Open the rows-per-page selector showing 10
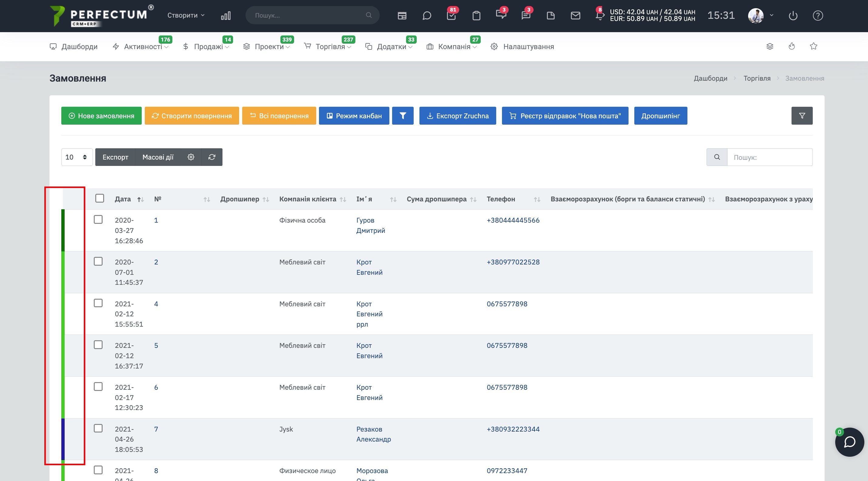 [77, 157]
